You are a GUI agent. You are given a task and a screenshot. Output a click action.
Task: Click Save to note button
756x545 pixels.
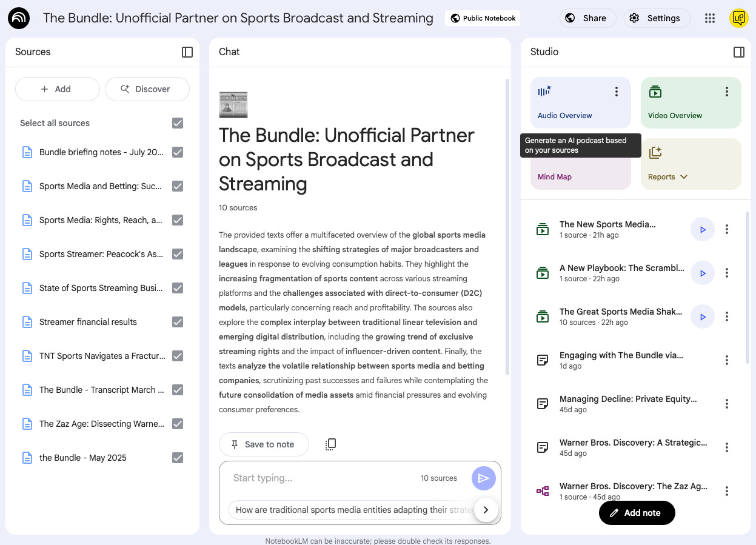[264, 444]
